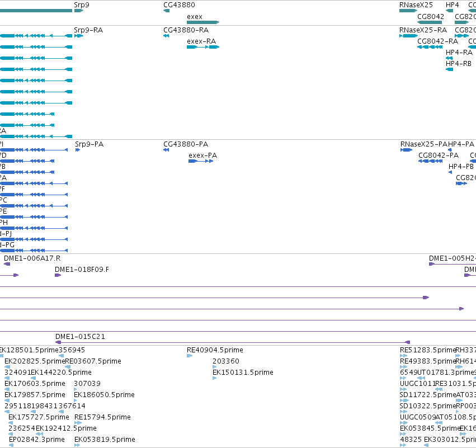
Task: Select the HP4-RA transcript
Action: coord(449,58)
